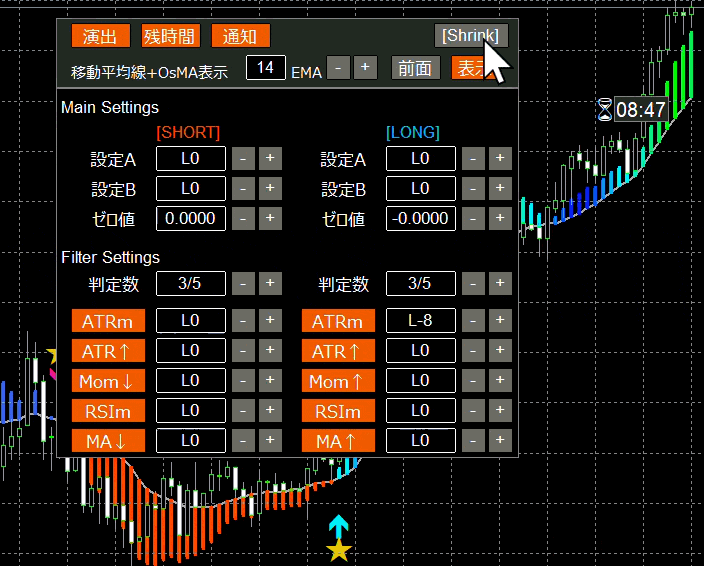Image resolution: width=704 pixels, height=566 pixels.
Task: Click the cyan up arrow signal on chart
Action: click(x=339, y=526)
